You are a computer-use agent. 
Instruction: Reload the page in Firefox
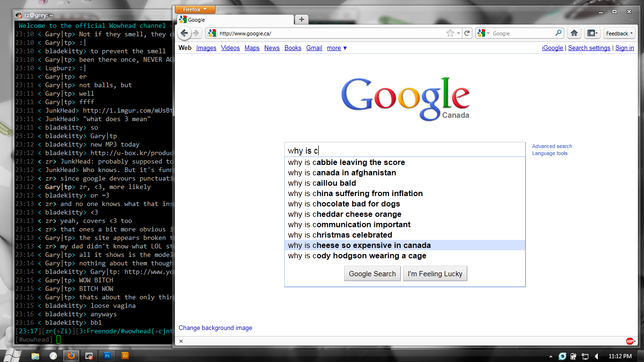pos(467,33)
